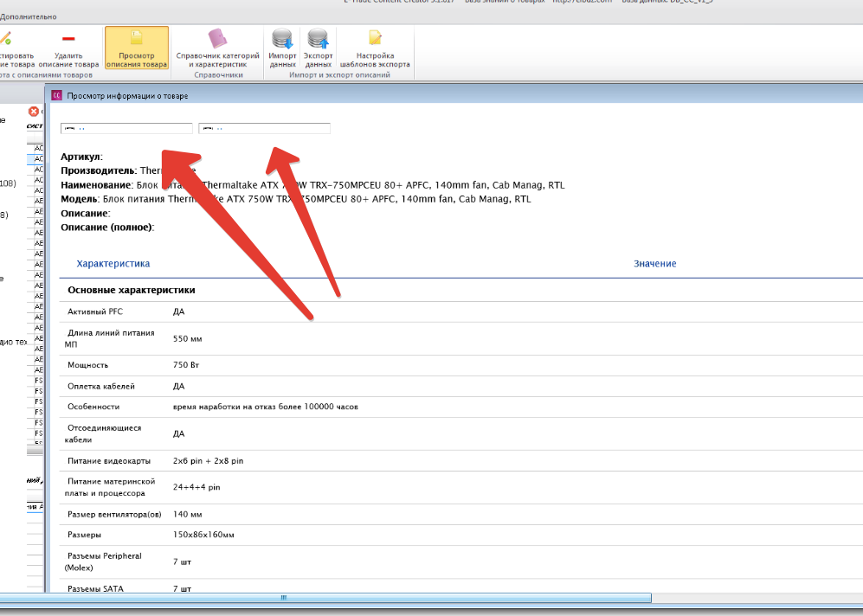
Task: Click the Импорт и экспорт описаний group label
Action: coord(339,74)
